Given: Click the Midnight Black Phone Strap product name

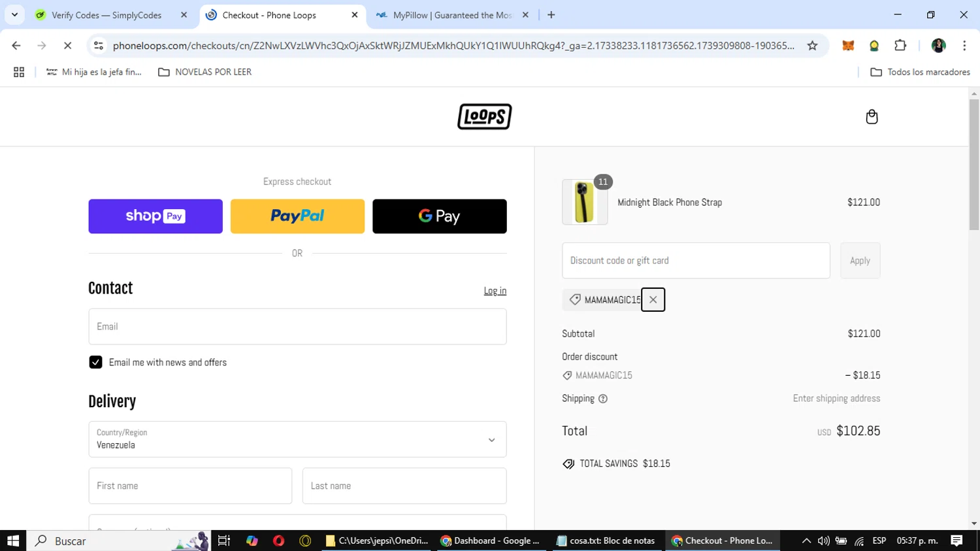Looking at the screenshot, I should (670, 203).
